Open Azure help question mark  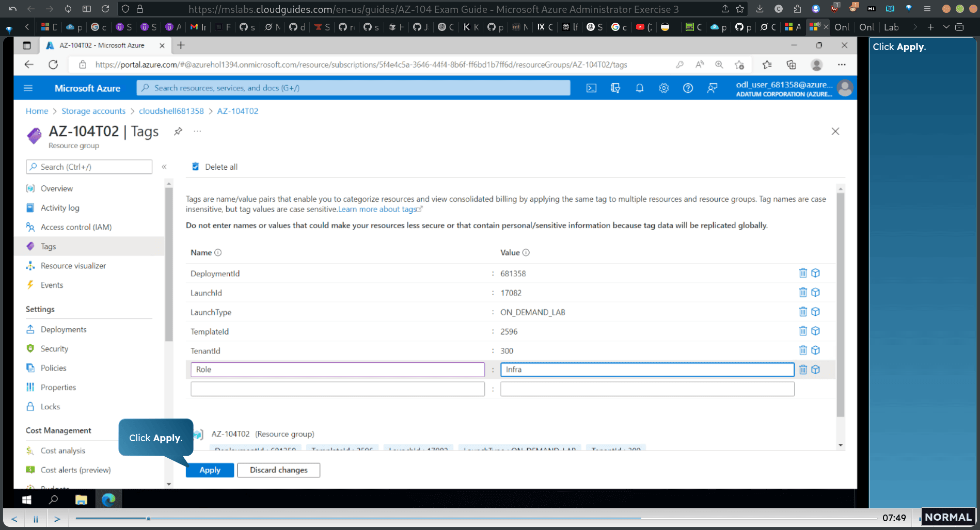(x=688, y=88)
